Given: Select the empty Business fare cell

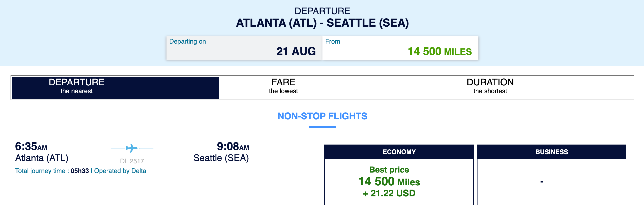Looking at the screenshot, I should [x=551, y=181].
